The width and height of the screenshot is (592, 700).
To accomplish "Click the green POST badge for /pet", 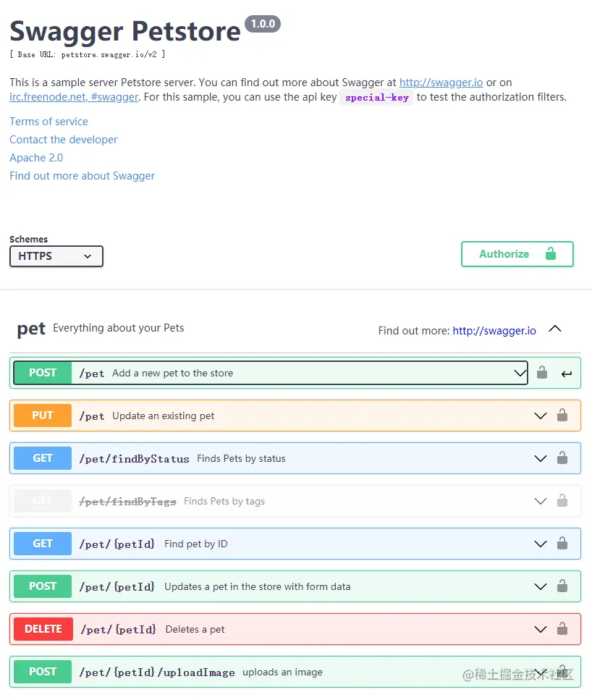I will point(43,373).
